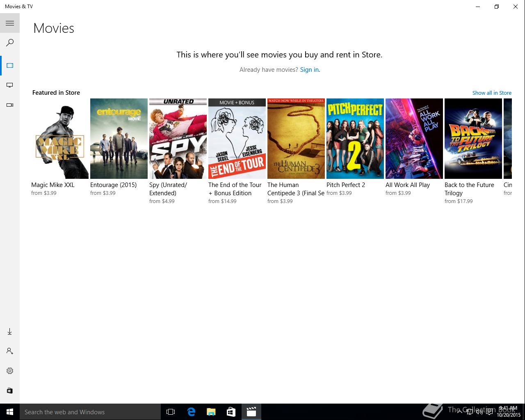This screenshot has width=525, height=420.
Task: Switch to the TV section icon
Action: (10, 85)
